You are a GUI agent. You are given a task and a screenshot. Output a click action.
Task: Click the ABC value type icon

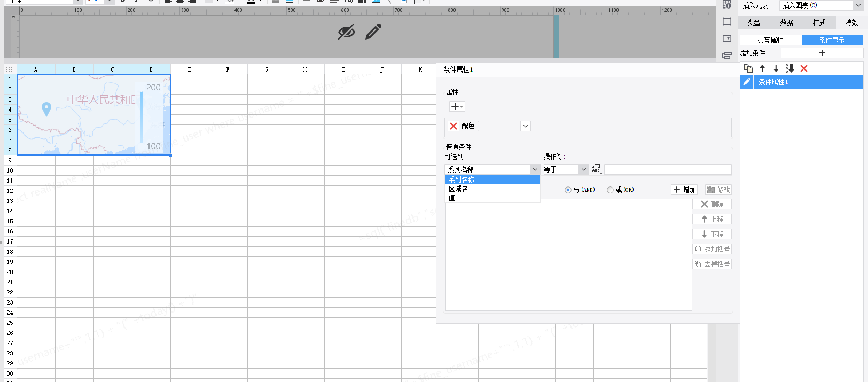pyautogui.click(x=597, y=169)
